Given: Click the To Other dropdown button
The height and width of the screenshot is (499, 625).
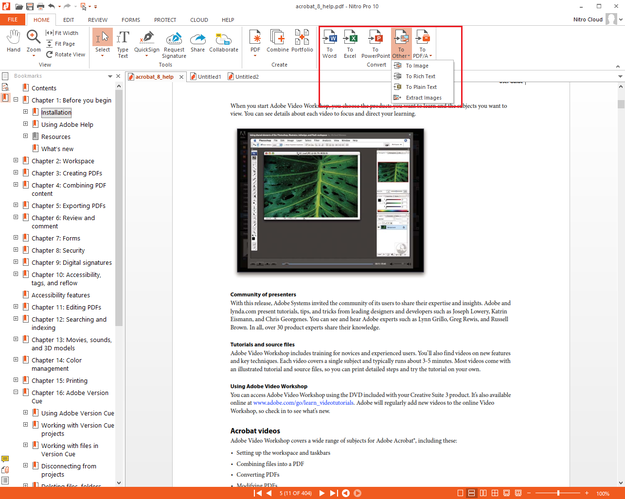Looking at the screenshot, I should click(x=401, y=44).
